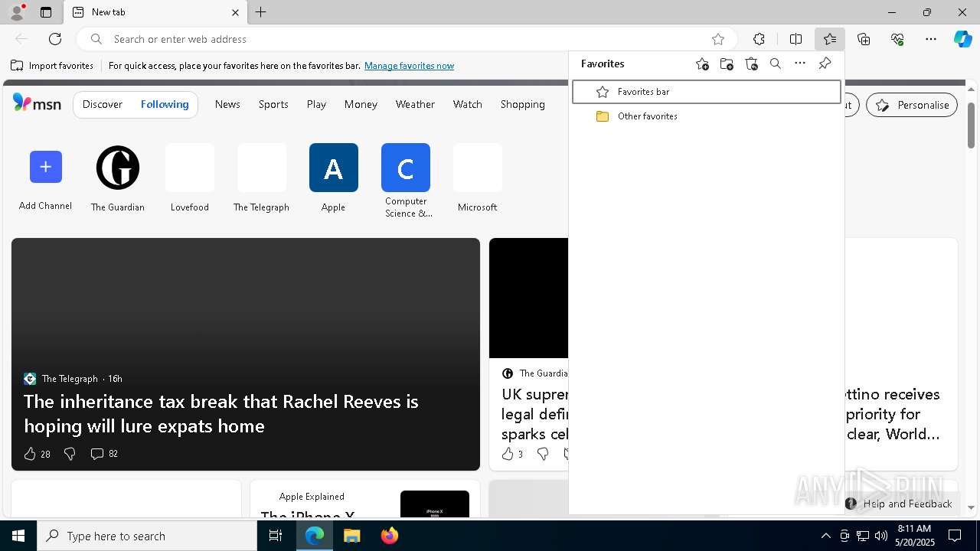Viewport: 980px width, 551px height.
Task: Click the page vertical scrollbar thumb
Action: 971,125
